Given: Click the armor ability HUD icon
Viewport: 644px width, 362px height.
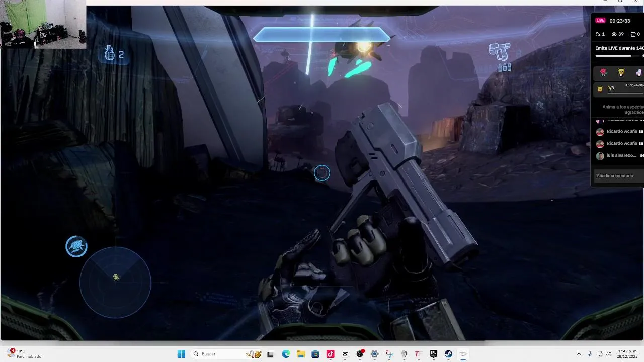Looking at the screenshot, I should (76, 246).
